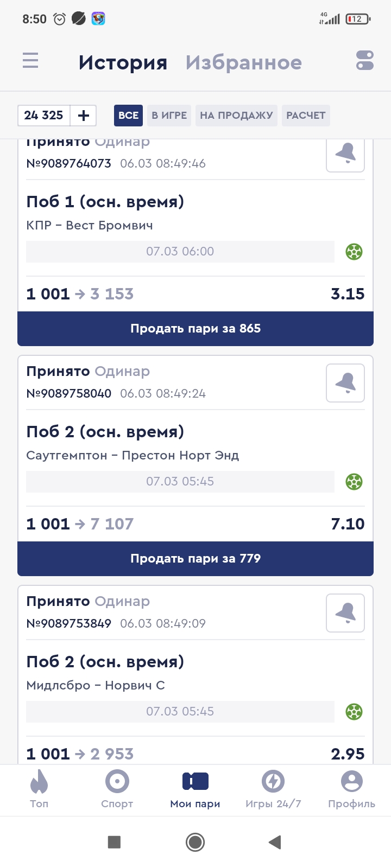Open the Профиль tab
The height and width of the screenshot is (868, 391).
pyautogui.click(x=351, y=789)
